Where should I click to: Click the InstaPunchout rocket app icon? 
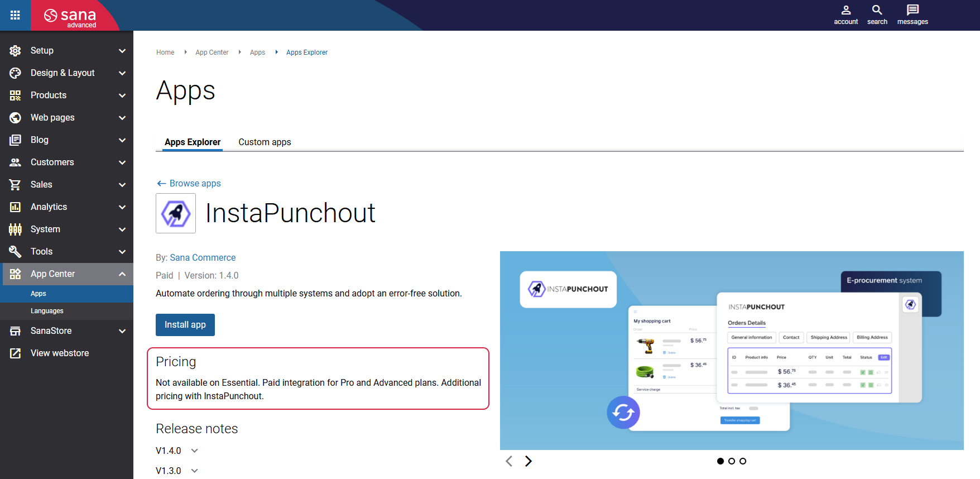tap(176, 213)
